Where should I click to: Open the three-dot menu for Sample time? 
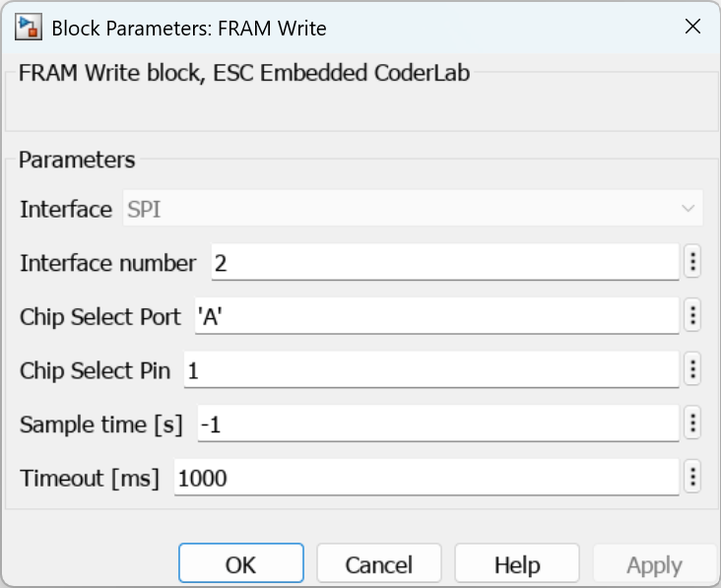tap(692, 423)
